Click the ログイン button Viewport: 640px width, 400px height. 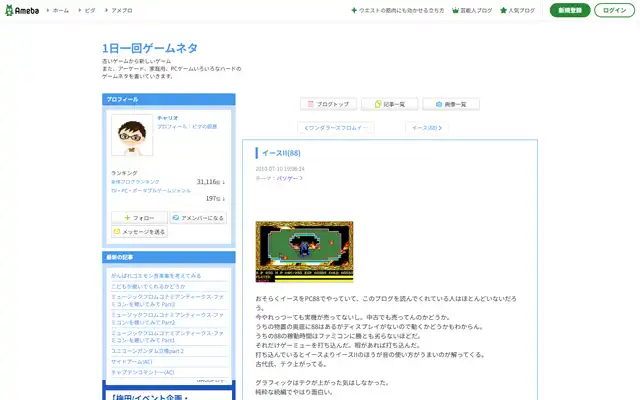coord(614,11)
